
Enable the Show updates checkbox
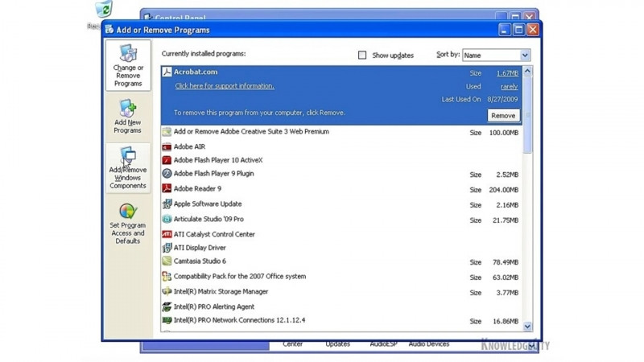[361, 55]
